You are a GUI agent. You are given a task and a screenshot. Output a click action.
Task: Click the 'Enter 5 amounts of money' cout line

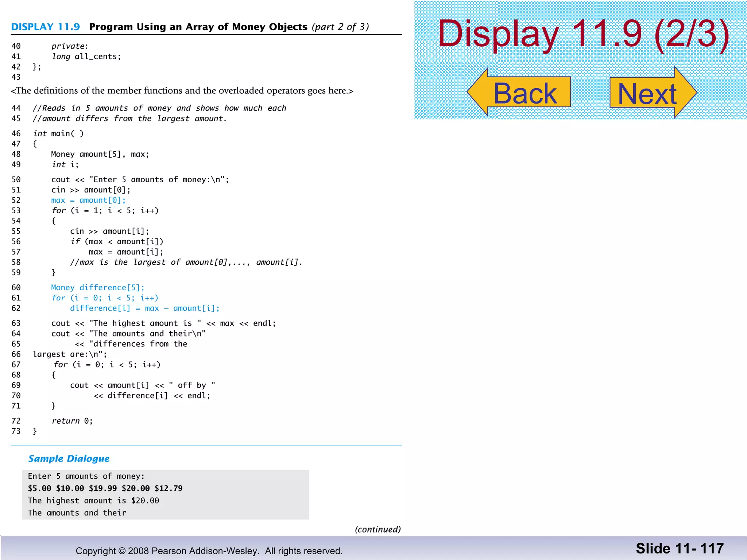[x=140, y=179]
